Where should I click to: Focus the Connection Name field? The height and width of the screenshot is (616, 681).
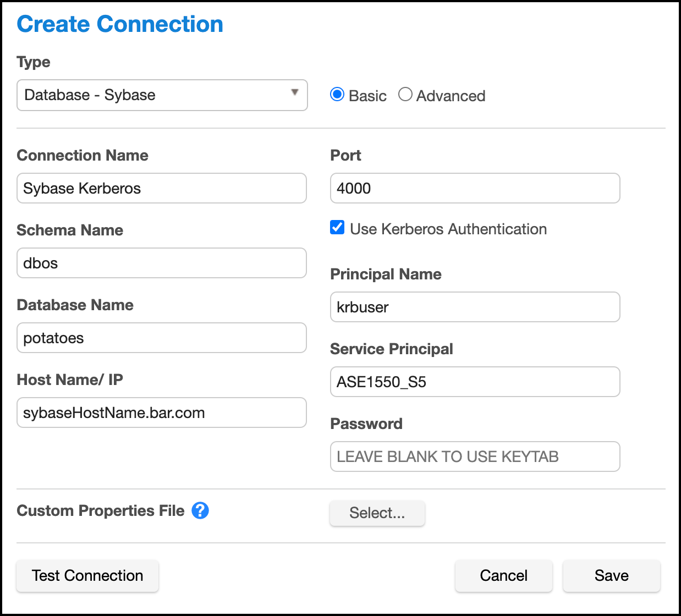(x=162, y=188)
